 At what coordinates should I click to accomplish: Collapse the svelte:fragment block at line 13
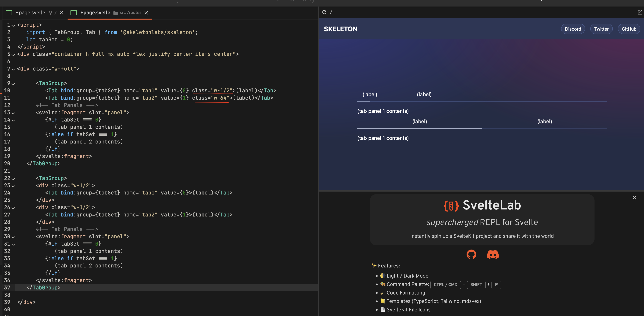[x=13, y=113]
